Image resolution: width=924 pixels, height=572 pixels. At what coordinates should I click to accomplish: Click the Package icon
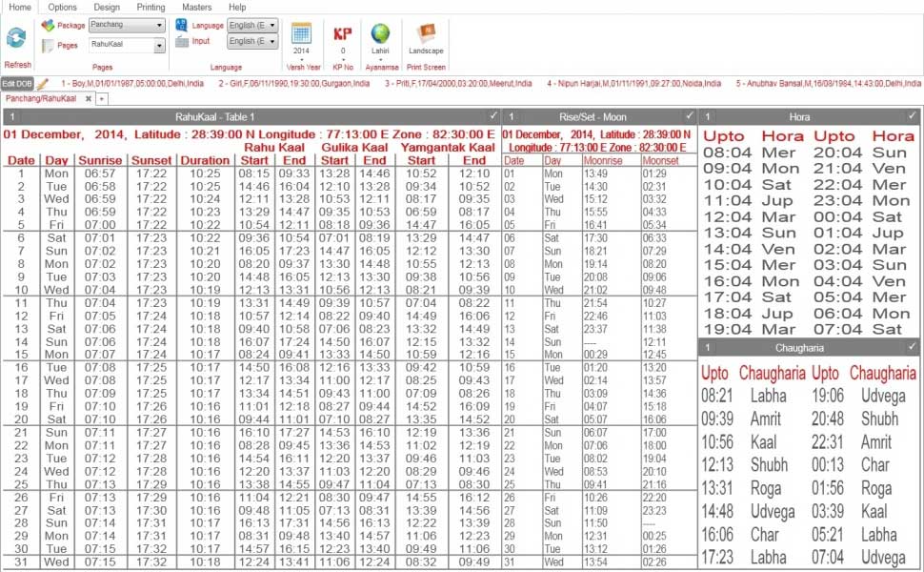tap(48, 26)
